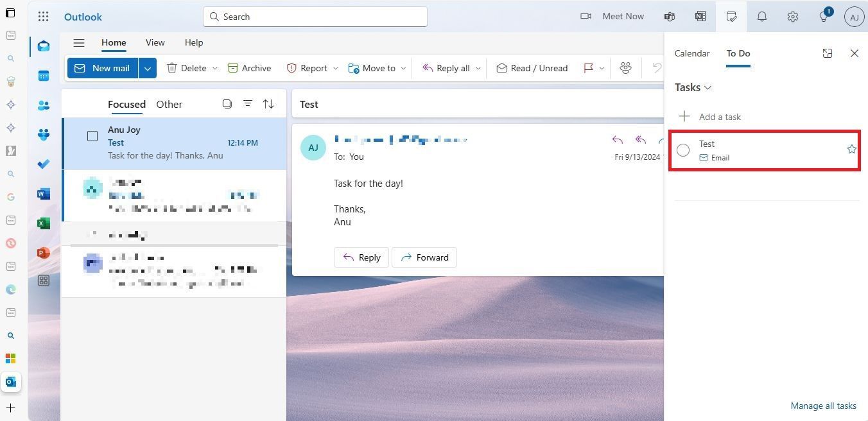
Task: Open the message list sort arrows icon
Action: coord(268,104)
